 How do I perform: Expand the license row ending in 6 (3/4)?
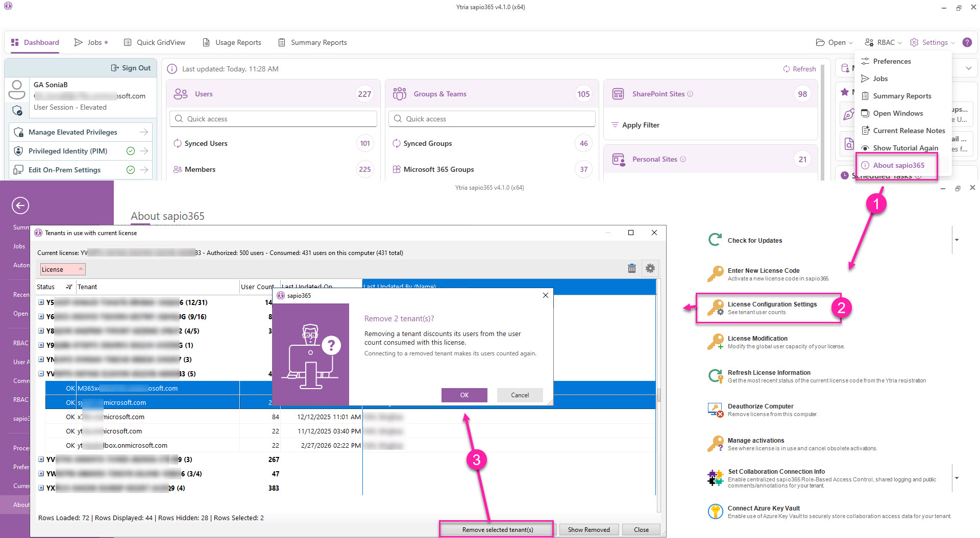pyautogui.click(x=41, y=474)
